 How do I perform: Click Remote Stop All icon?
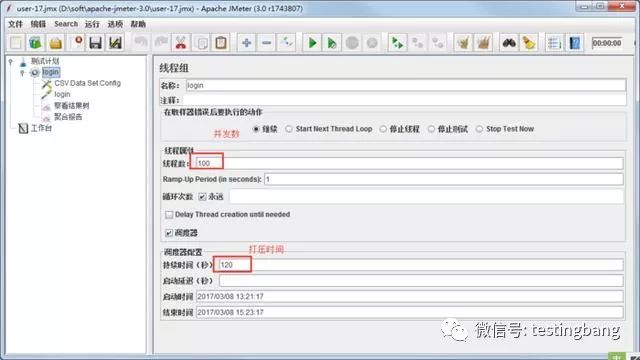click(x=417, y=43)
